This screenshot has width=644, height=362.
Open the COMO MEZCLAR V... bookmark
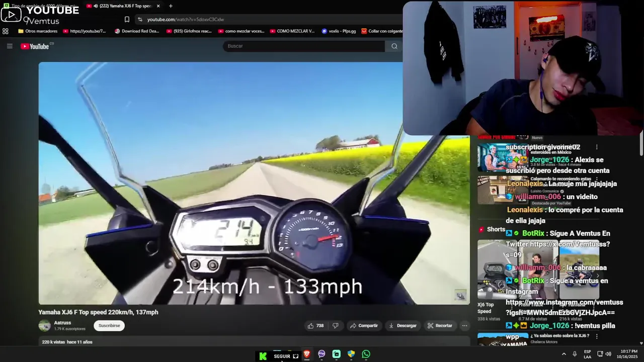tap(292, 31)
